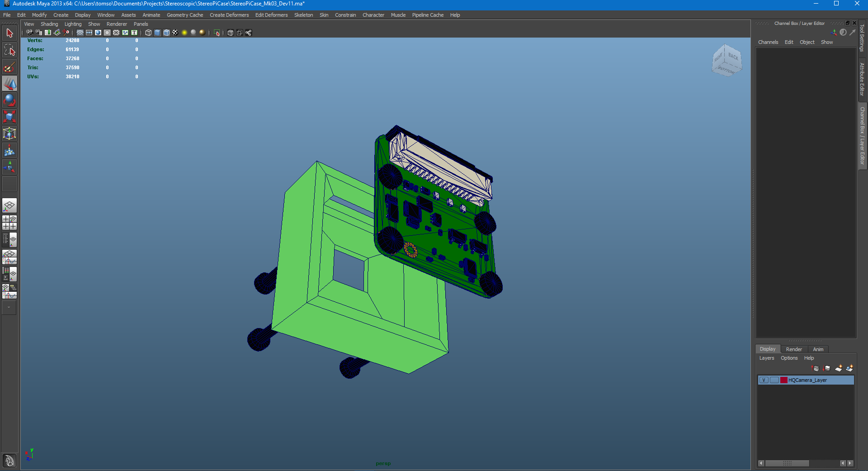Switch to the Render tab in Layer Editor

click(x=794, y=349)
